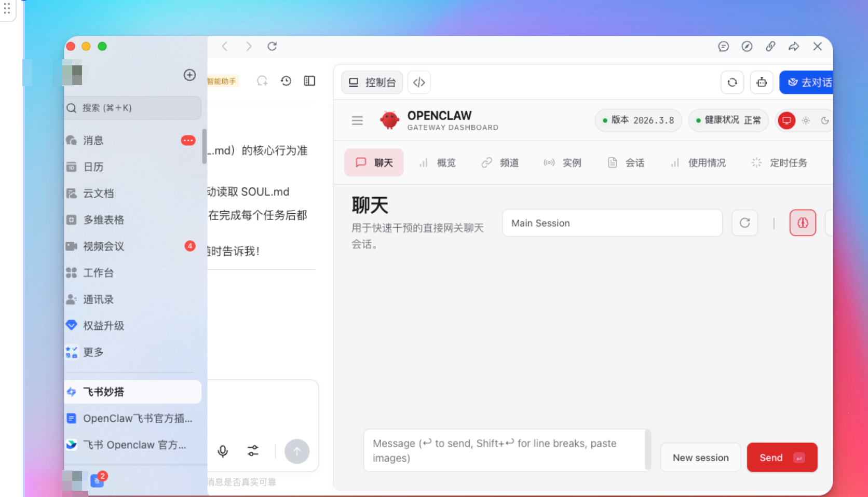Click the Message input field
The height and width of the screenshot is (497, 868).
coord(507,450)
